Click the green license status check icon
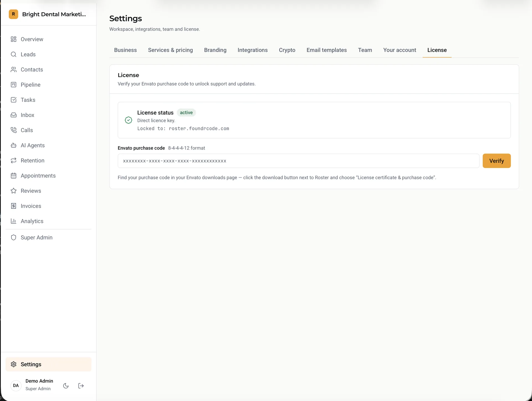Screen dimensions: 532x401 coord(128,120)
